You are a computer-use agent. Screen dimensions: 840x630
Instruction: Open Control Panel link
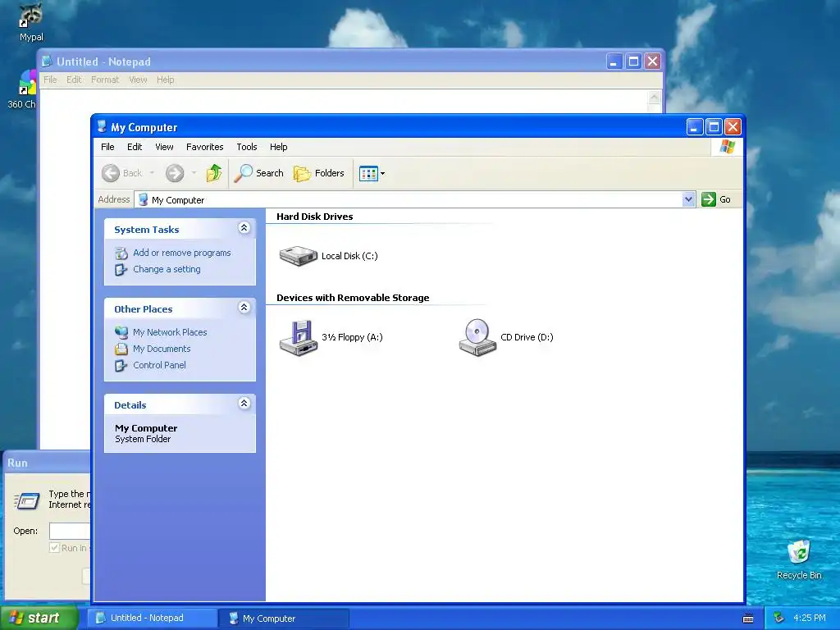(160, 365)
